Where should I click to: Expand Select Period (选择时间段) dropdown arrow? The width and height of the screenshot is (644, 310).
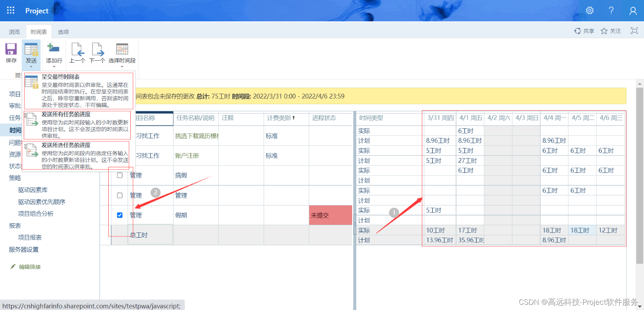122,66
